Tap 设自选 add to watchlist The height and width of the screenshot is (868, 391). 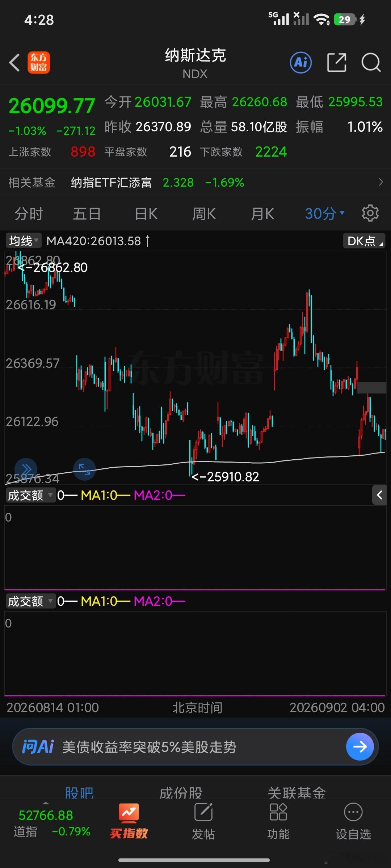[353, 821]
